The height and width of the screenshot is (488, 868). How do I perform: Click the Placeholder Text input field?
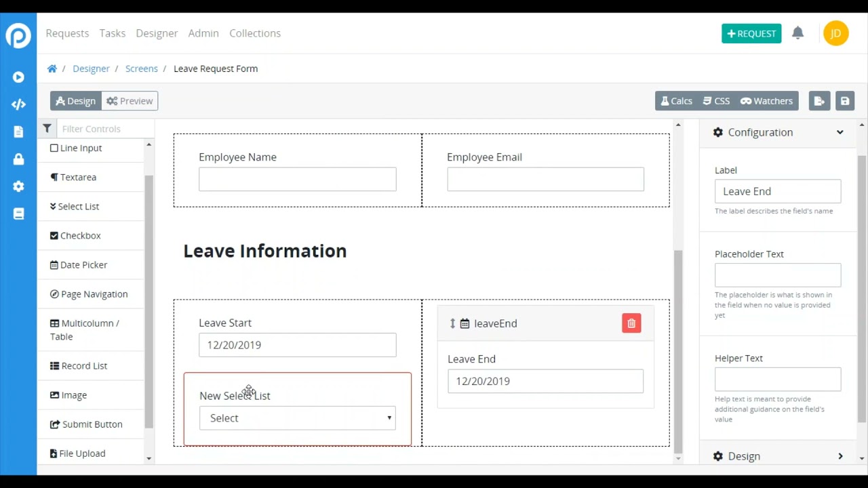pos(778,275)
